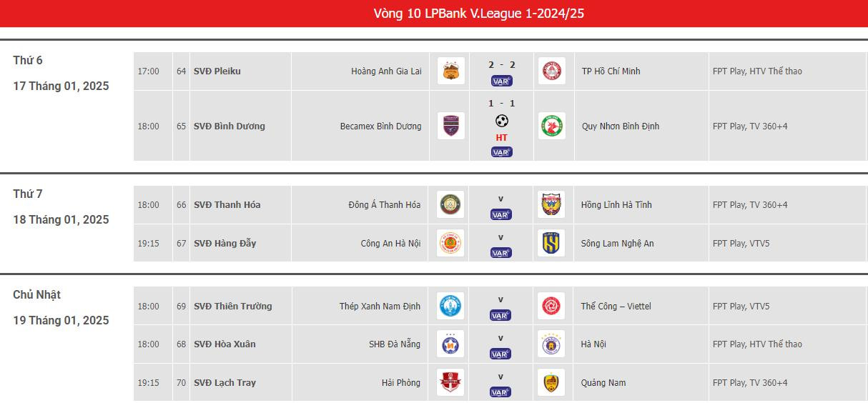Open the Hồng Lĩnh Hà Tĩnh club crest
868x403 pixels.
[x=552, y=204]
